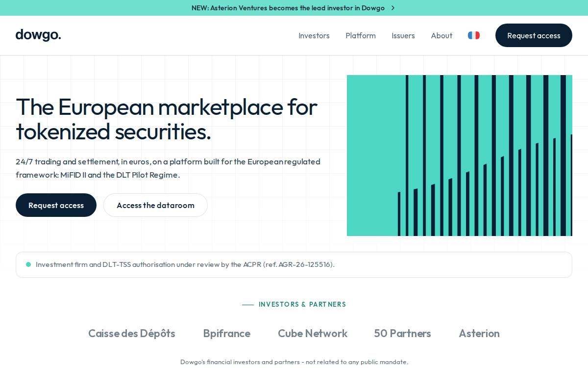Viewport: 588px width, 368px height.
Task: Open the Investors menu item
Action: pos(314,35)
